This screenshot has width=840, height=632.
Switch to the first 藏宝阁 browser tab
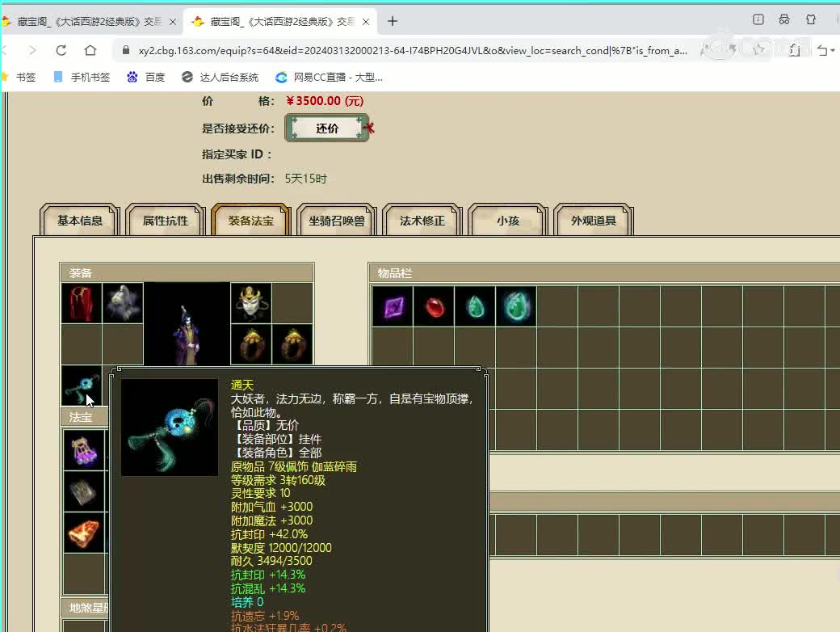(x=89, y=22)
